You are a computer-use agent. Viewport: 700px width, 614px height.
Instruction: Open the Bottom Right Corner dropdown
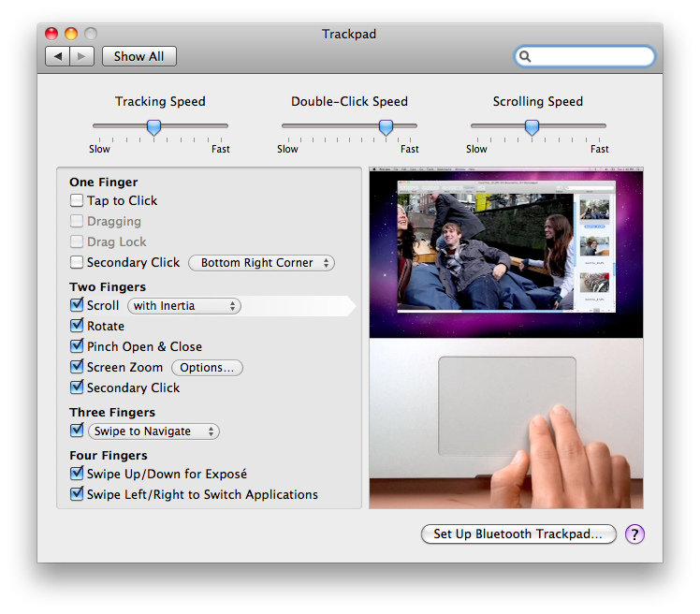(262, 263)
